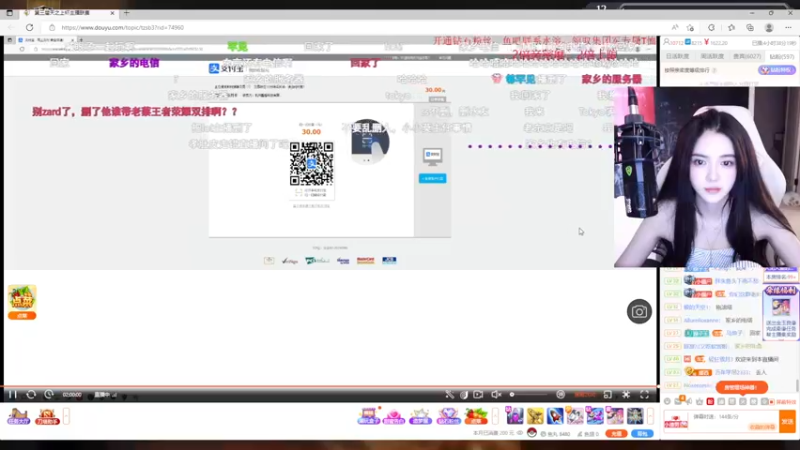Reload the browser page
The image size is (800, 450).
pyautogui.click(x=30, y=28)
